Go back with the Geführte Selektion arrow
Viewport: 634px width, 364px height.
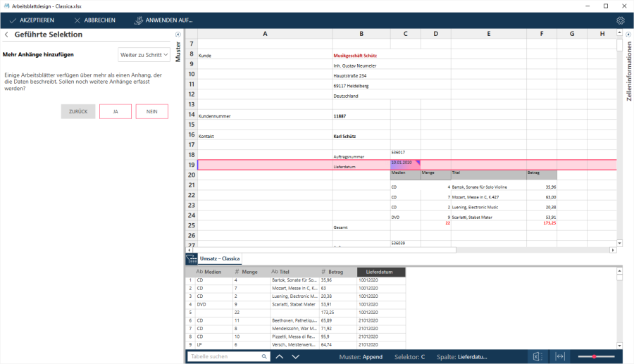(6, 34)
